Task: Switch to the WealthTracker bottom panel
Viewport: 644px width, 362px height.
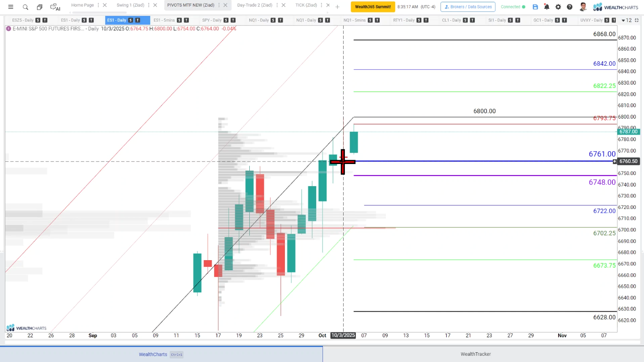Action: [x=475, y=354]
